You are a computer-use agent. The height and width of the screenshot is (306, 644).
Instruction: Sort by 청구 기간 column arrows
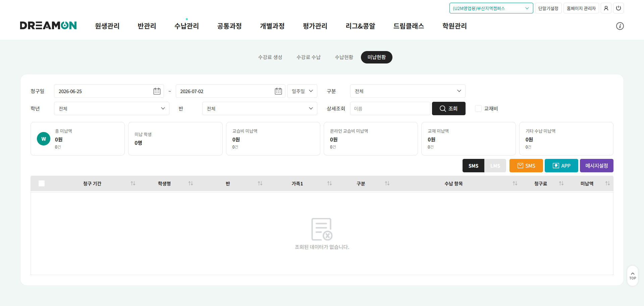point(133,183)
